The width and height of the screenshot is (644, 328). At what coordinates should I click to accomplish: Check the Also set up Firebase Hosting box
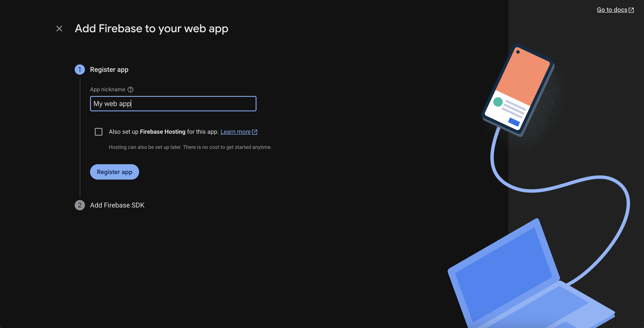[99, 132]
